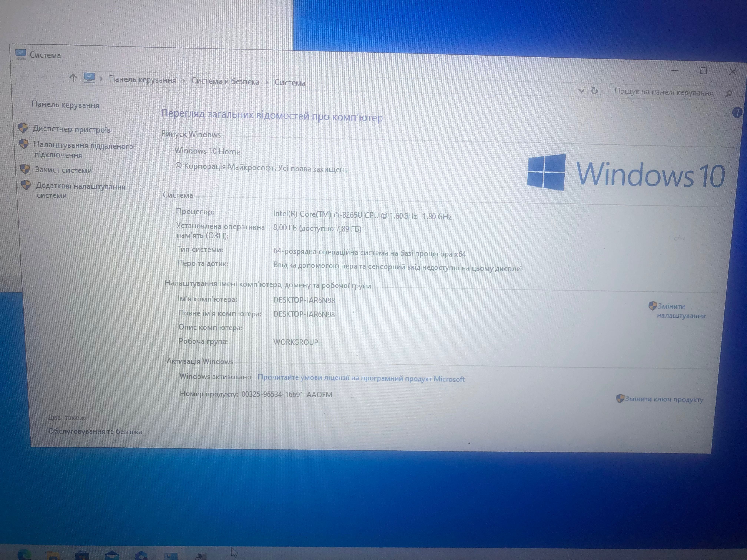Click 'Windows активовано' status text
The image size is (747, 560).
tap(215, 376)
